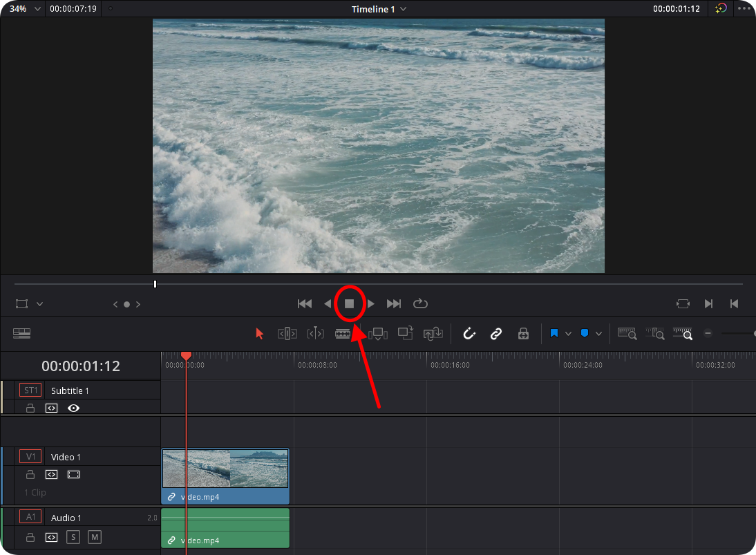Image resolution: width=756 pixels, height=555 pixels.
Task: Mute the Audio 1 track
Action: (95, 537)
